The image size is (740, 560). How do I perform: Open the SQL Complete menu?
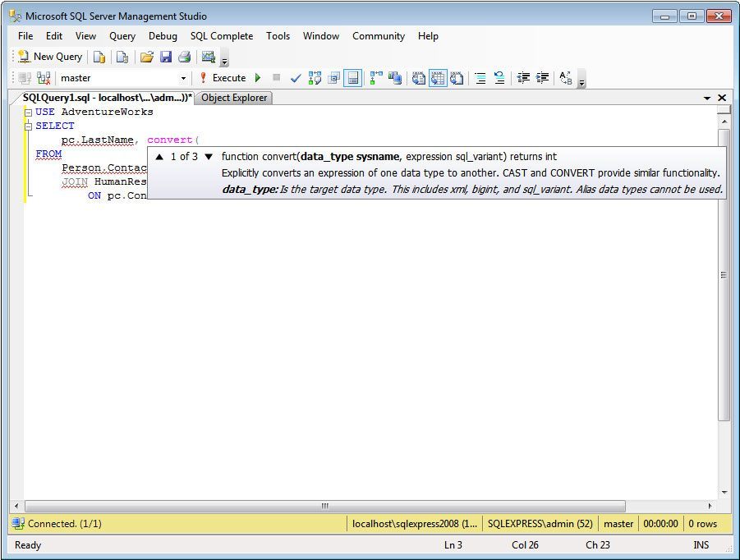[222, 36]
